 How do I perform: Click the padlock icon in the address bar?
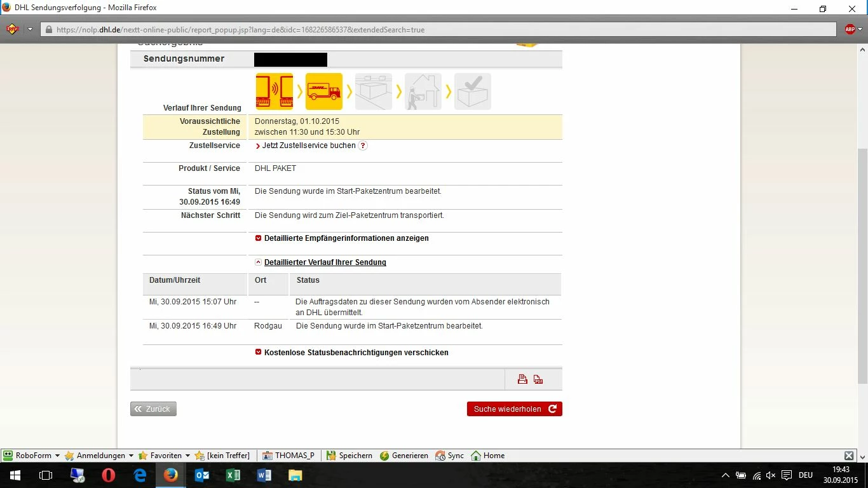(x=48, y=30)
